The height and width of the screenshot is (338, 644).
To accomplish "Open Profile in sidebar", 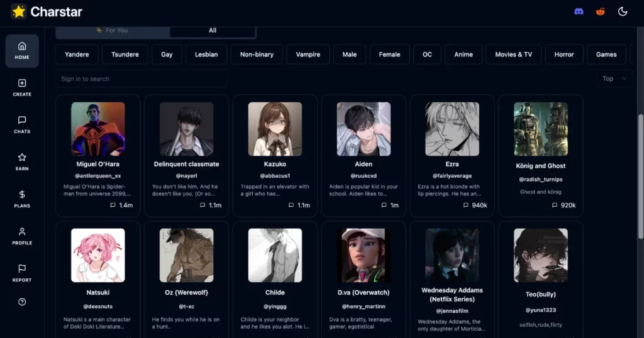I will click(22, 236).
